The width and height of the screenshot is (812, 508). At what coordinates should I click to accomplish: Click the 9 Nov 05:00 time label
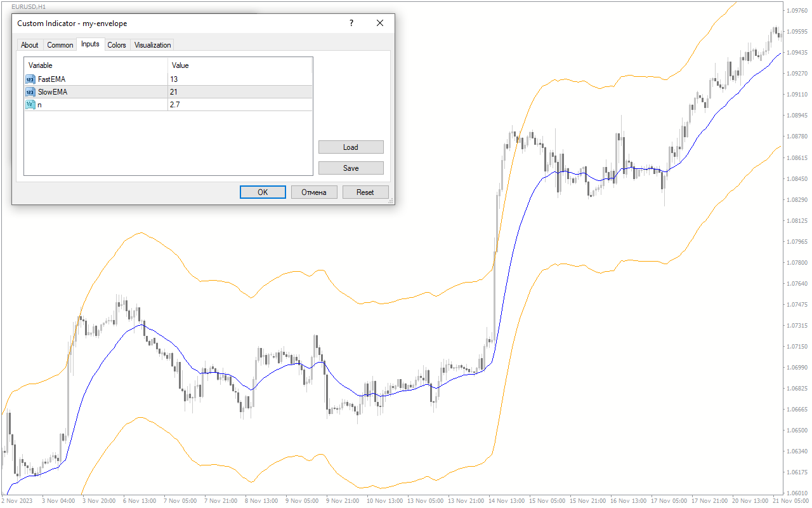303,501
